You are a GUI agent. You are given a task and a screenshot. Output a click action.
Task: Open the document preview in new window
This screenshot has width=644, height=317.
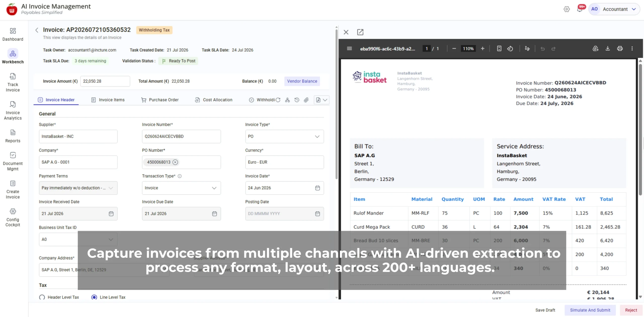pos(360,32)
